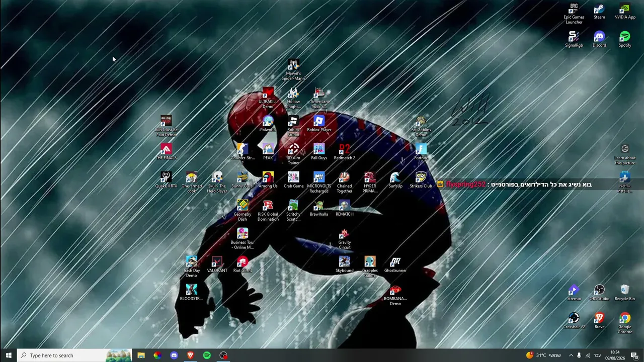
Task: Select the ULTRAKILL Demo icon
Action: pyautogui.click(x=268, y=99)
